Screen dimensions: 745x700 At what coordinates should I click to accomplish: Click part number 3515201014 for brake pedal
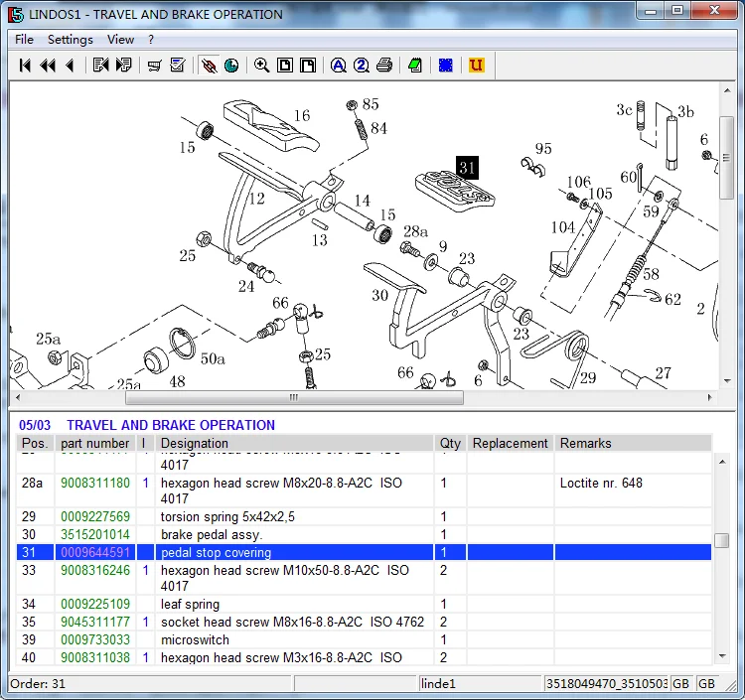pos(95,535)
